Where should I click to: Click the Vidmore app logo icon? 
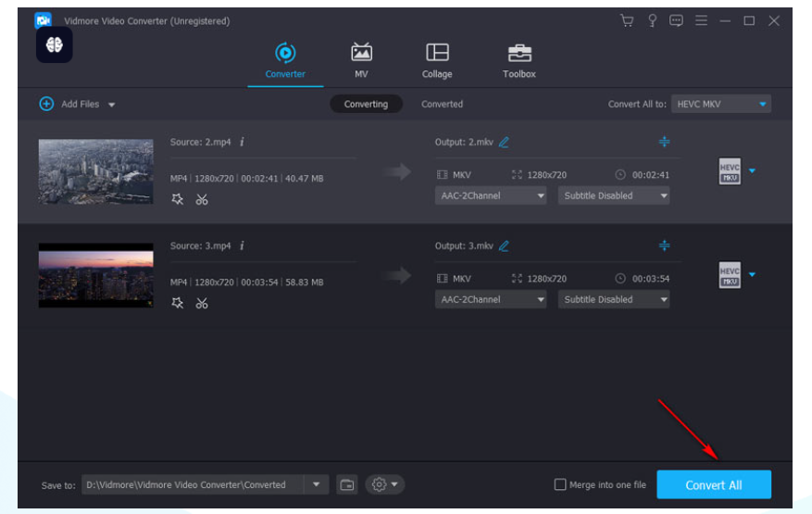43,19
